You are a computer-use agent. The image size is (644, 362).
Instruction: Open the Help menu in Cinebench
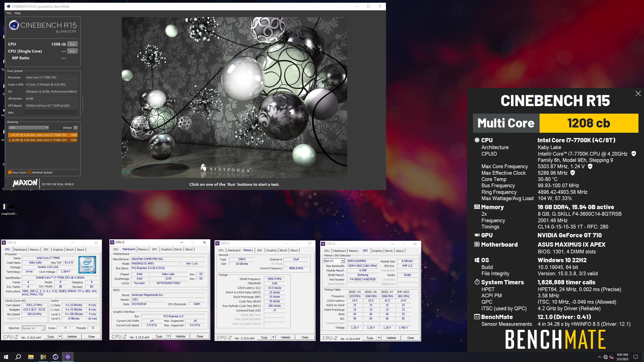coord(18,13)
